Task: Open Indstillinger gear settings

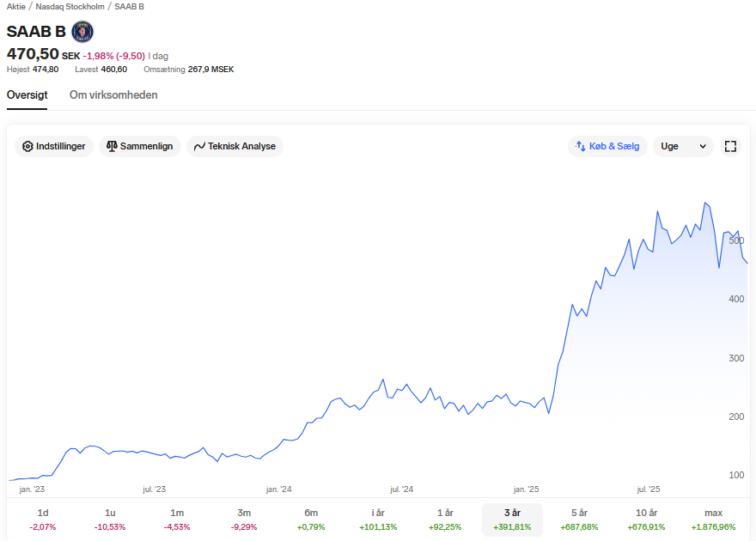Action: click(x=54, y=146)
